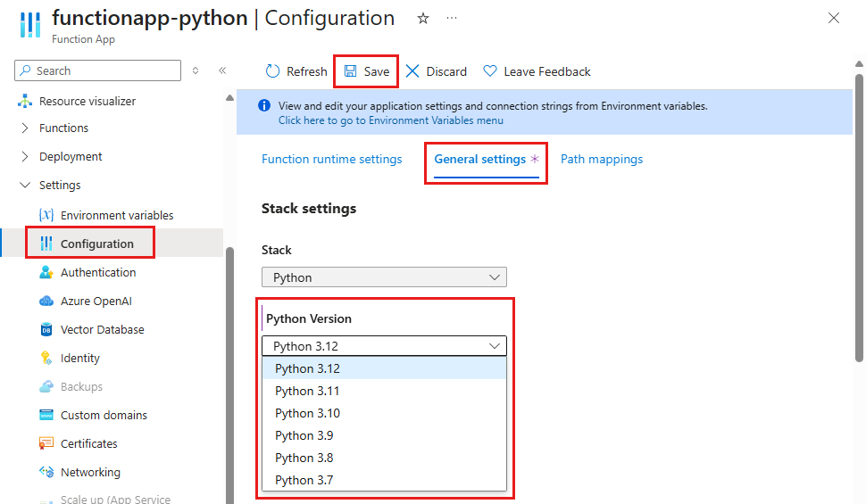
Task: Collapse the Settings tree section
Action: pyautogui.click(x=25, y=185)
